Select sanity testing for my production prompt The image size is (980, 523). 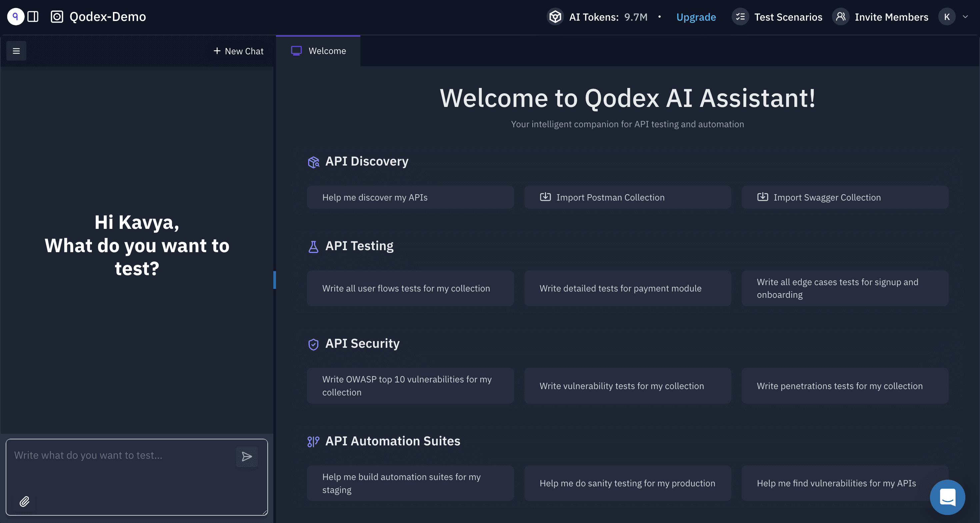click(627, 483)
